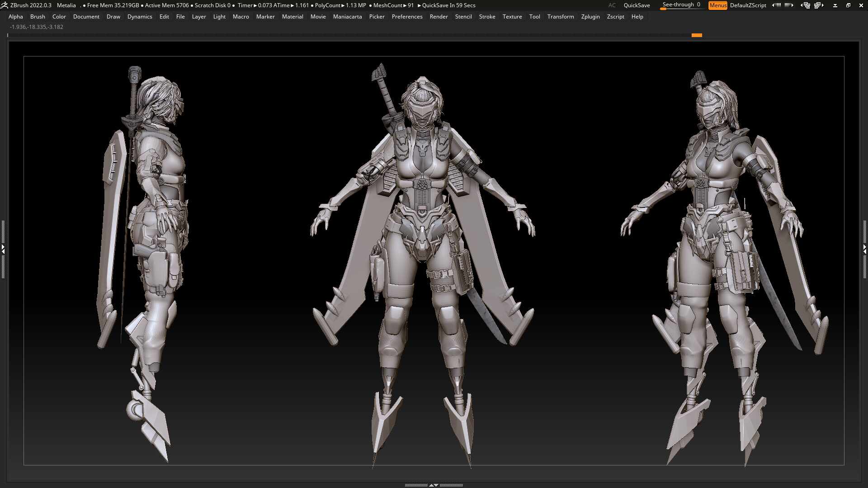
Task: Open the Stroke menu
Action: [x=487, y=17]
